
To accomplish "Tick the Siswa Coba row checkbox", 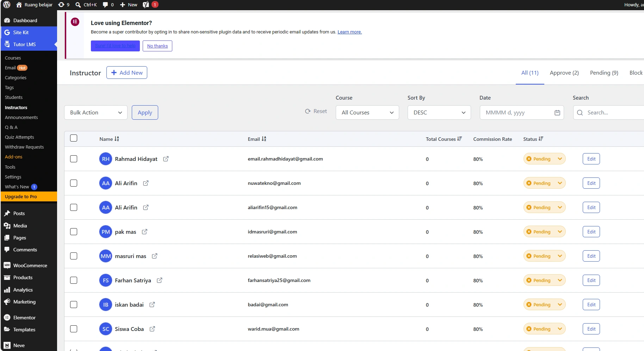I will pos(74,329).
